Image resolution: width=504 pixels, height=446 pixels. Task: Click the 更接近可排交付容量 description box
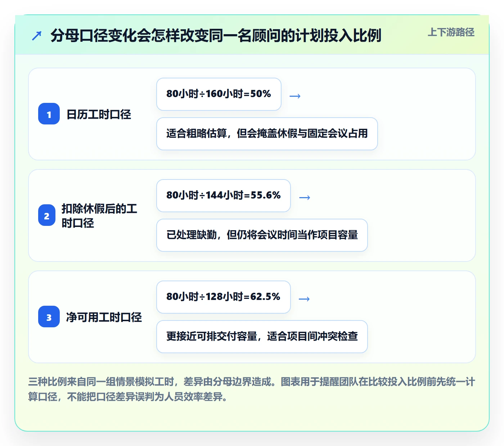coord(262,337)
